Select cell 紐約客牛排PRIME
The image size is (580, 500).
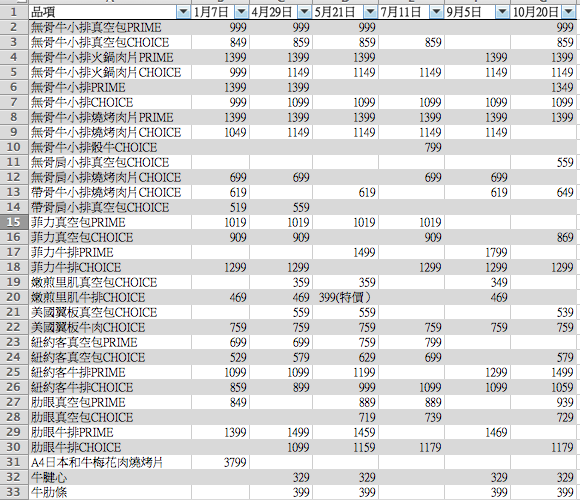click(110, 372)
